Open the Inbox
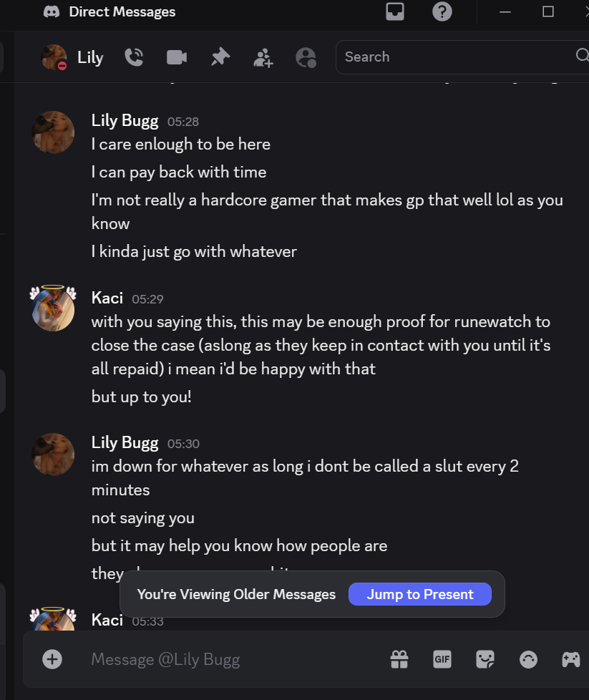This screenshot has height=700, width=589. 395,11
